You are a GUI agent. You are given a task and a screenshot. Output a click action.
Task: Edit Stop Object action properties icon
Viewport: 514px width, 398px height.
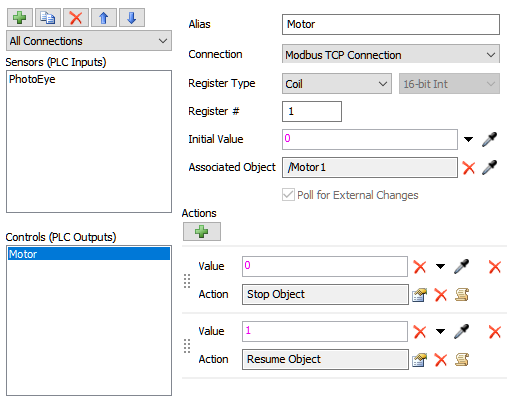pyautogui.click(x=419, y=295)
